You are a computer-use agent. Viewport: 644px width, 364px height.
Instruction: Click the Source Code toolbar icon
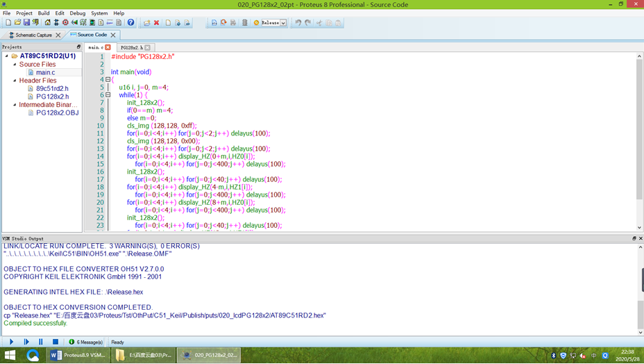pos(110,23)
